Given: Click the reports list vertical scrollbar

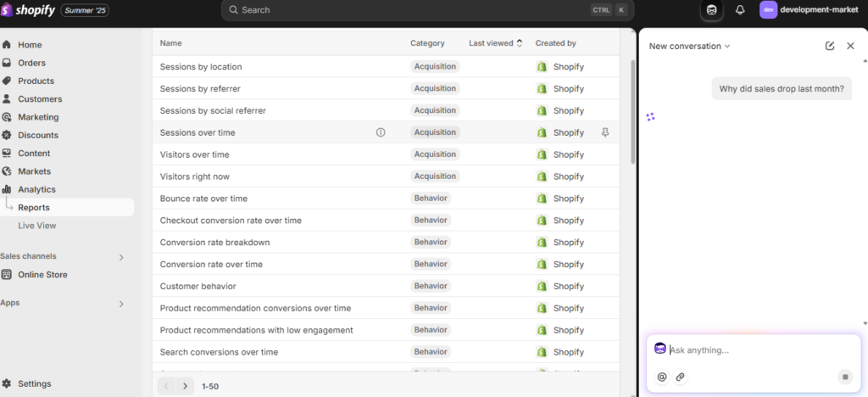Looking at the screenshot, I should [633, 113].
